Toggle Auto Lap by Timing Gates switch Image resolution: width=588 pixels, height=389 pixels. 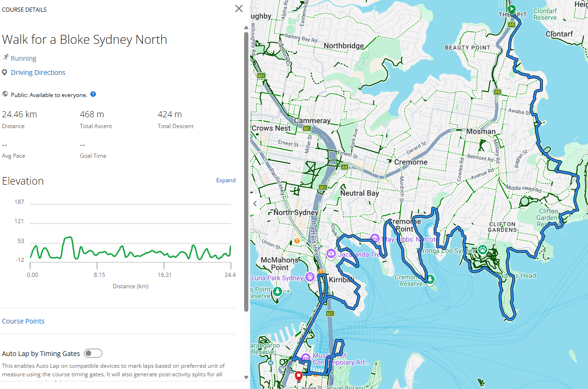[x=93, y=354]
